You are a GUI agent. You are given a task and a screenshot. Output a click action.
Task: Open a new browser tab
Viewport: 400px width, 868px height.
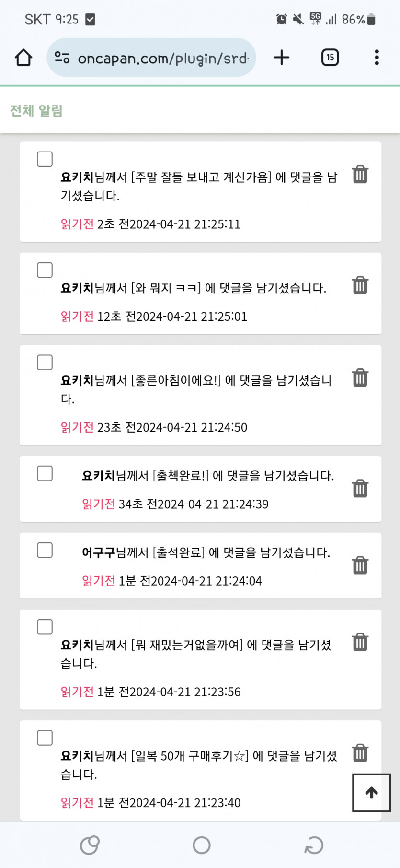point(282,58)
